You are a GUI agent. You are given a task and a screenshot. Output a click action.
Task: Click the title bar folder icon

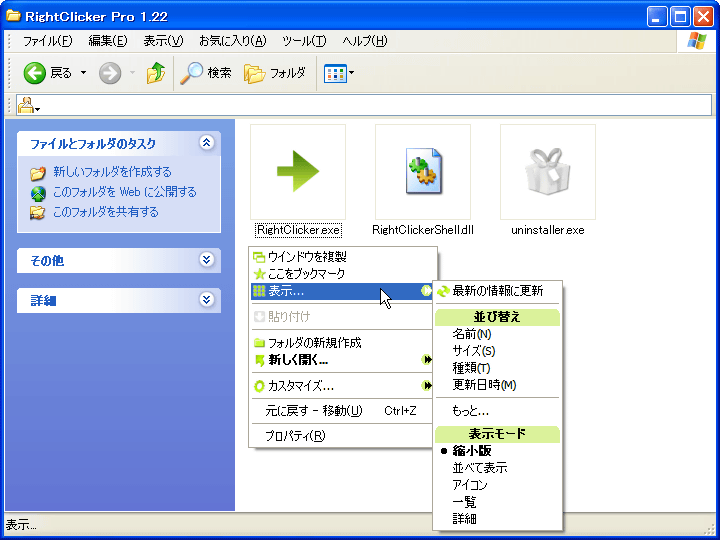[13, 16]
